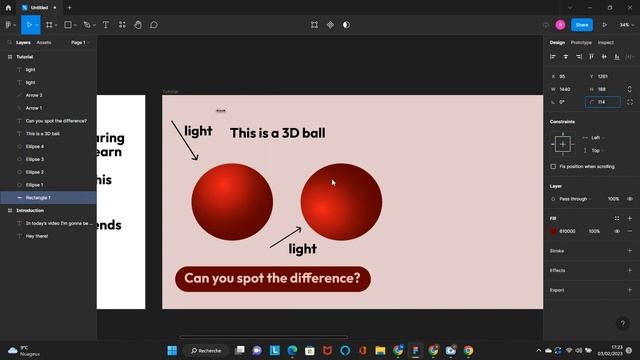The height and width of the screenshot is (360, 640).
Task: Click the Independent corners icon
Action: pos(630,102)
